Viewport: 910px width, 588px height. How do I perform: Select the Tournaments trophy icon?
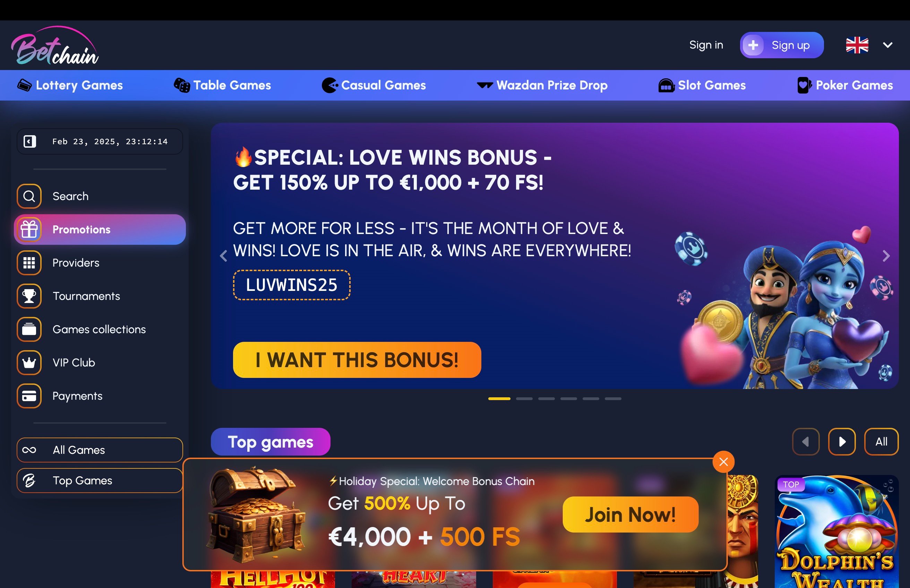(29, 296)
